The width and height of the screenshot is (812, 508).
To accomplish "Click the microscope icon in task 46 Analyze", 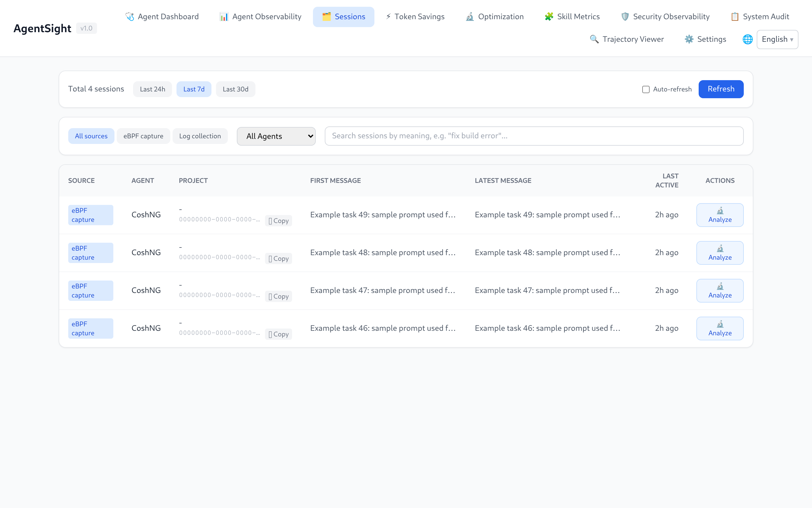I will click(x=720, y=324).
